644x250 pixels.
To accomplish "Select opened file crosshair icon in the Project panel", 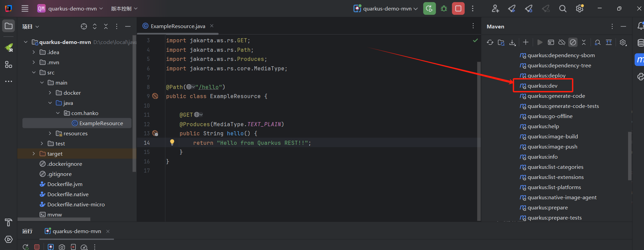I will point(84,26).
